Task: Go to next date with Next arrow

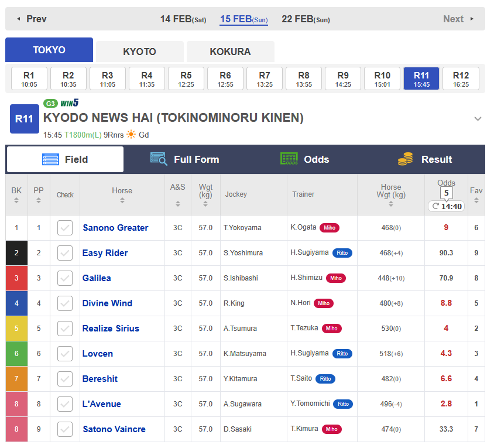Action: (458, 19)
